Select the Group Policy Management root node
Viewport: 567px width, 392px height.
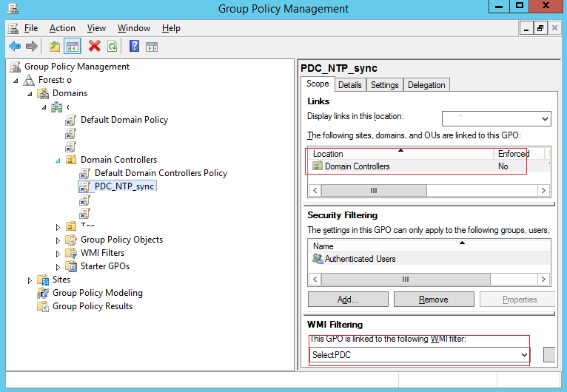pyautogui.click(x=77, y=67)
